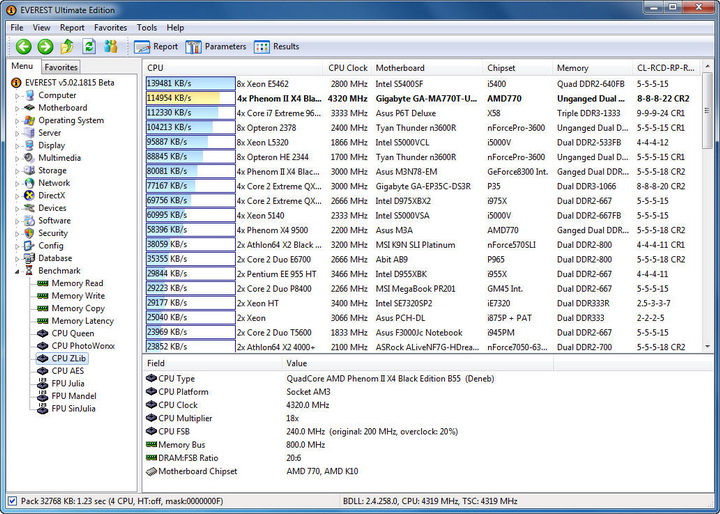
Task: Open the Help menu
Action: click(175, 28)
